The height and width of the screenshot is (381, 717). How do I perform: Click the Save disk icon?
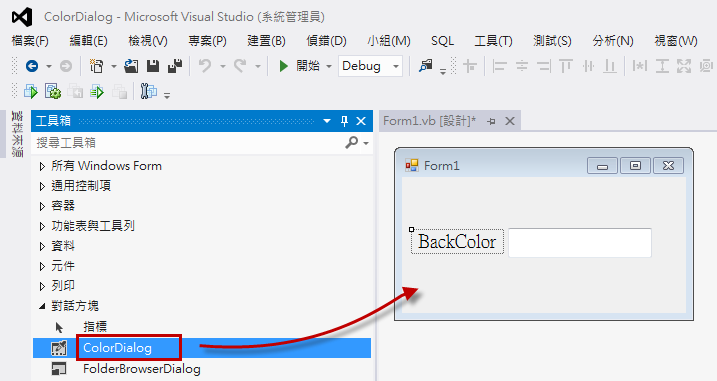pos(153,66)
